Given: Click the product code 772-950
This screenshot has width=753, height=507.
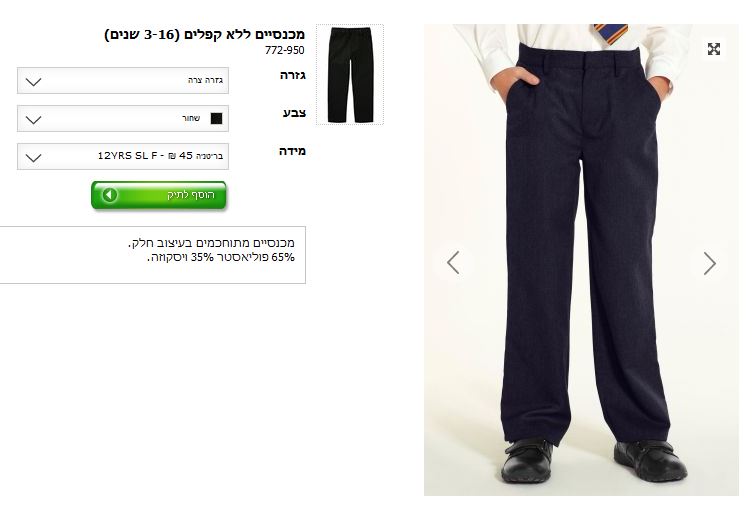Looking at the screenshot, I should click(x=285, y=50).
